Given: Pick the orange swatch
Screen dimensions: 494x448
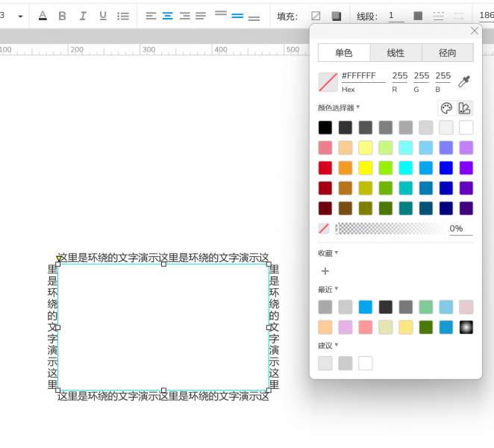Looking at the screenshot, I should 346,168.
